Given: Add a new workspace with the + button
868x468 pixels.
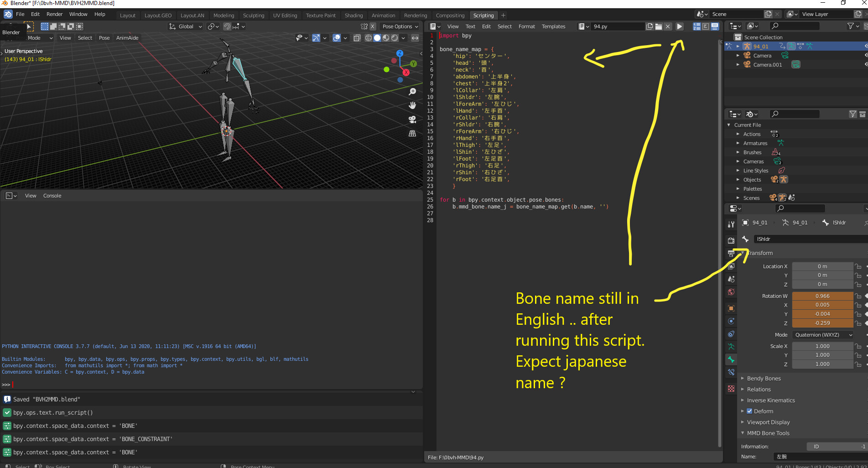Looking at the screenshot, I should pyautogui.click(x=503, y=15).
